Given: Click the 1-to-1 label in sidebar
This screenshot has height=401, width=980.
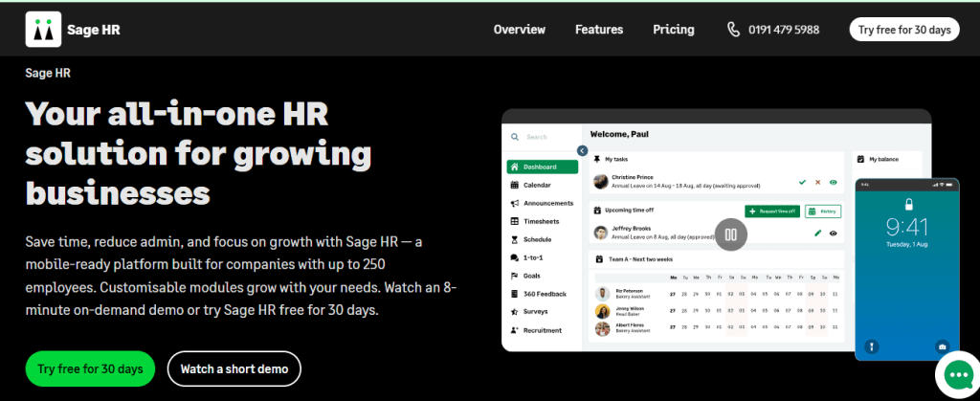Looking at the screenshot, I should 532,257.
